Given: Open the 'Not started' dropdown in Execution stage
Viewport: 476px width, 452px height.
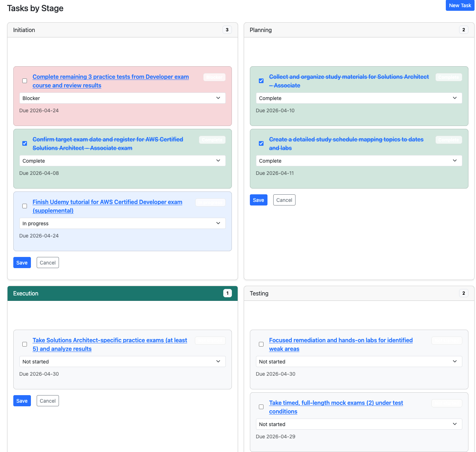Looking at the screenshot, I should (x=122, y=361).
